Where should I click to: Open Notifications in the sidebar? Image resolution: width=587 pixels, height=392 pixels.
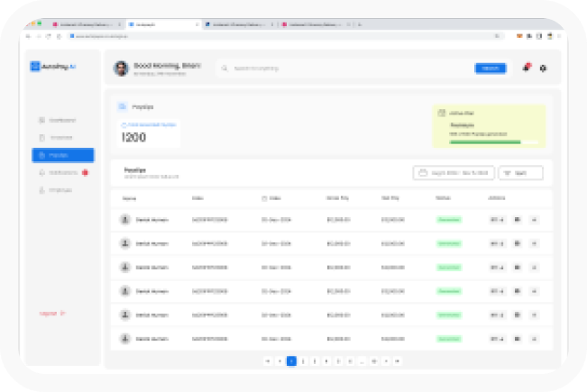coord(61,172)
